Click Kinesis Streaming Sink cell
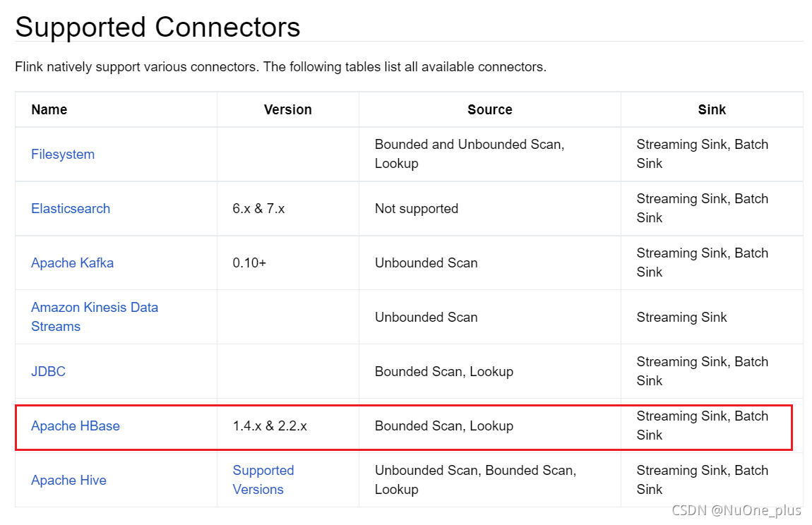The width and height of the screenshot is (812, 525). click(x=681, y=318)
